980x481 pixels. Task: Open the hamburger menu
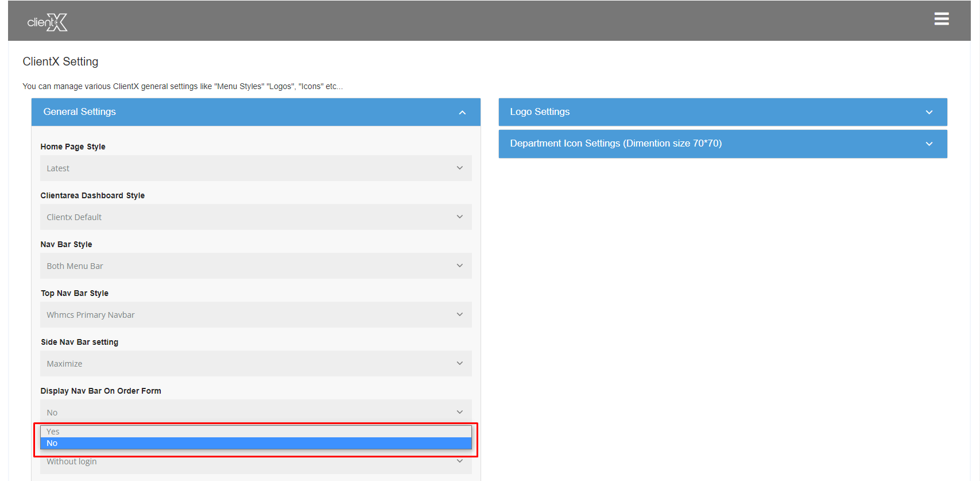point(941,19)
